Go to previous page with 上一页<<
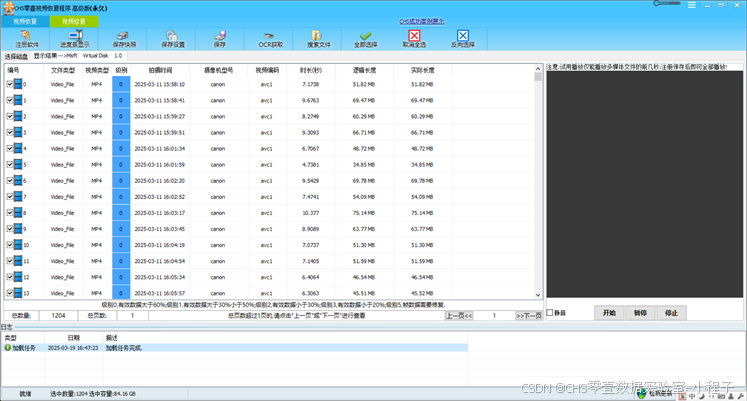The height and width of the screenshot is (401, 747). click(x=459, y=316)
